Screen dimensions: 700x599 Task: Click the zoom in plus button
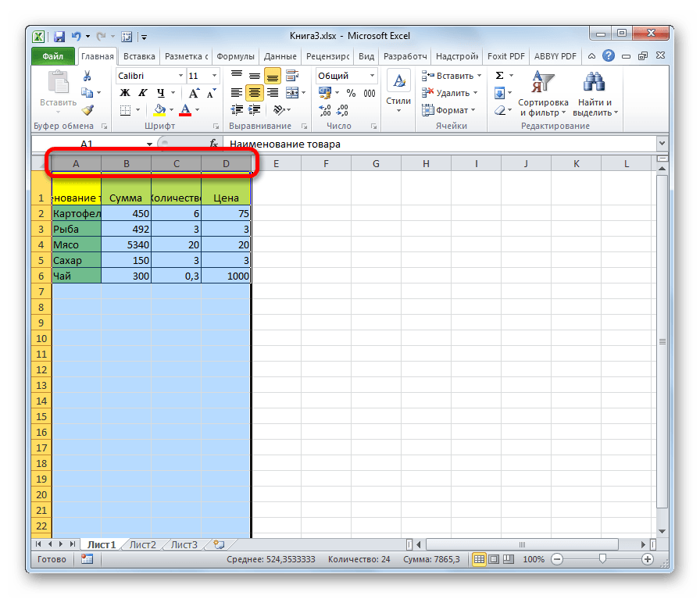[648, 559]
